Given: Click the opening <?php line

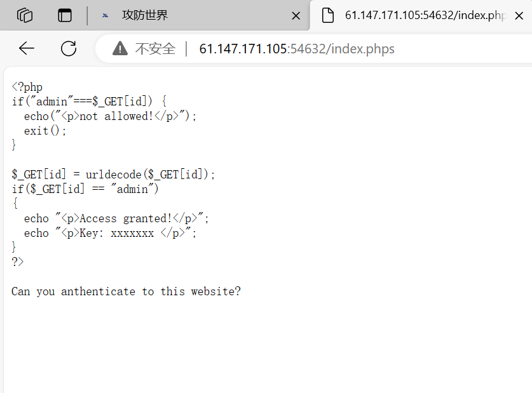Looking at the screenshot, I should pyautogui.click(x=27, y=87).
